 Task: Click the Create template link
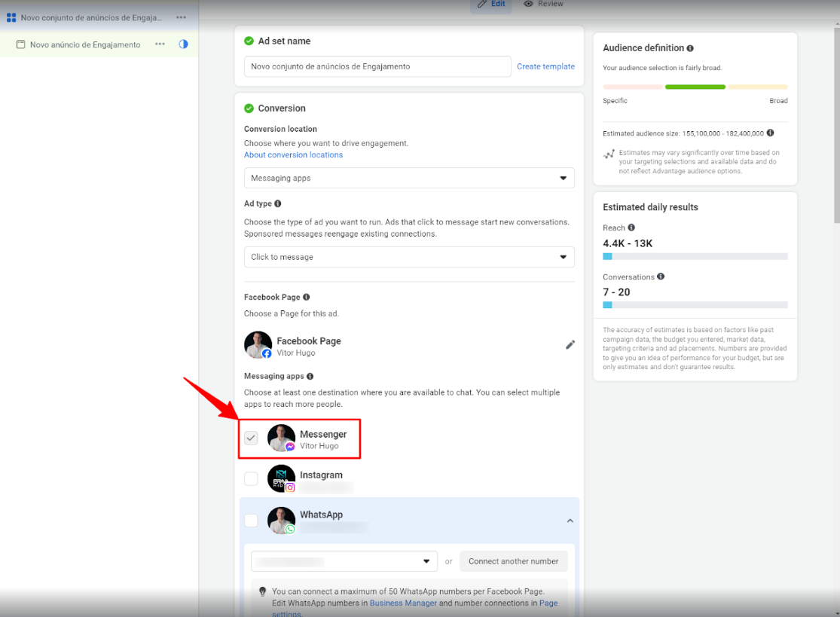[545, 66]
